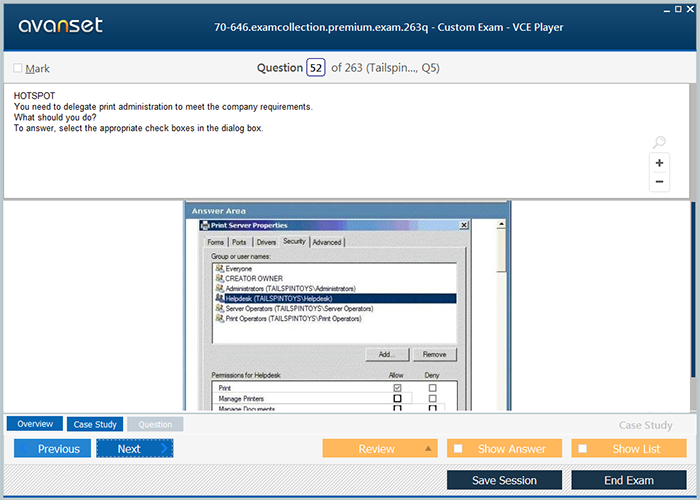The height and width of the screenshot is (500, 700).
Task: Click the Add... button
Action: (387, 354)
